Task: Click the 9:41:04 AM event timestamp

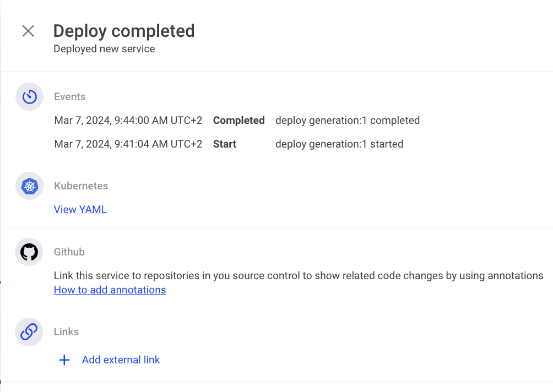Action: [x=128, y=144]
